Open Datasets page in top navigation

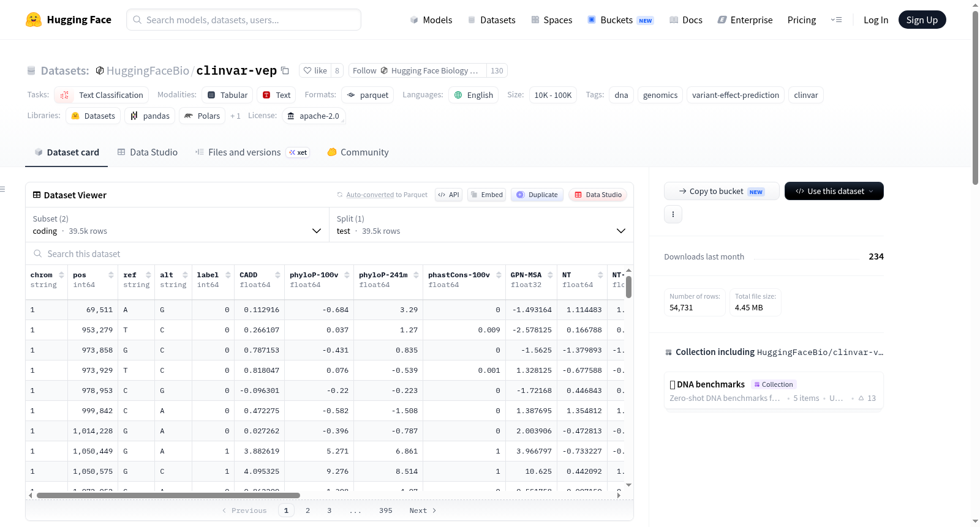pos(491,20)
